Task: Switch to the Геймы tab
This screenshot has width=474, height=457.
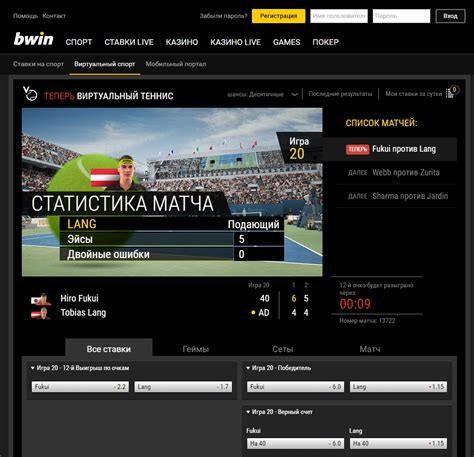Action: click(196, 349)
